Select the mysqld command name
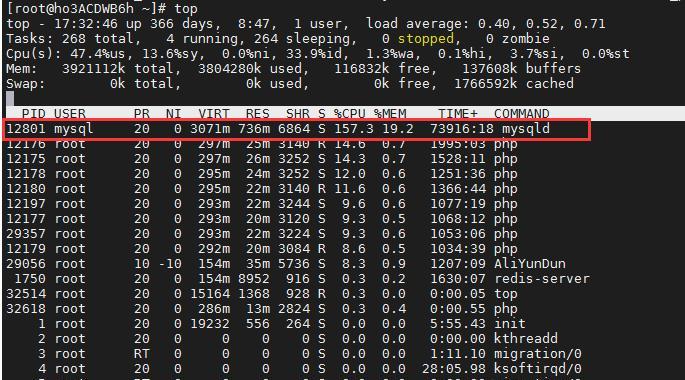685x380 pixels. tap(526, 129)
